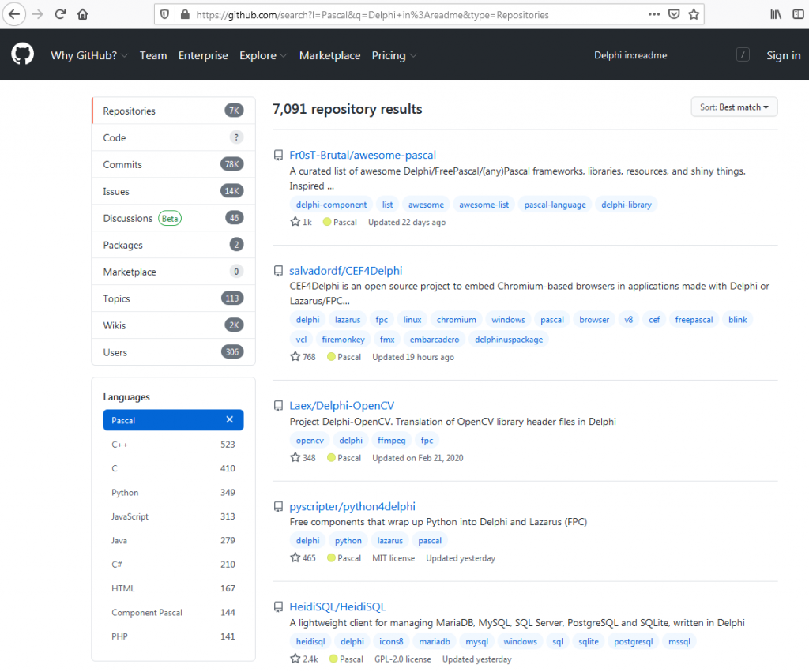Screen dimensions: 809x672
Task: Click the repo icon beside python4delphi
Action: pos(278,507)
